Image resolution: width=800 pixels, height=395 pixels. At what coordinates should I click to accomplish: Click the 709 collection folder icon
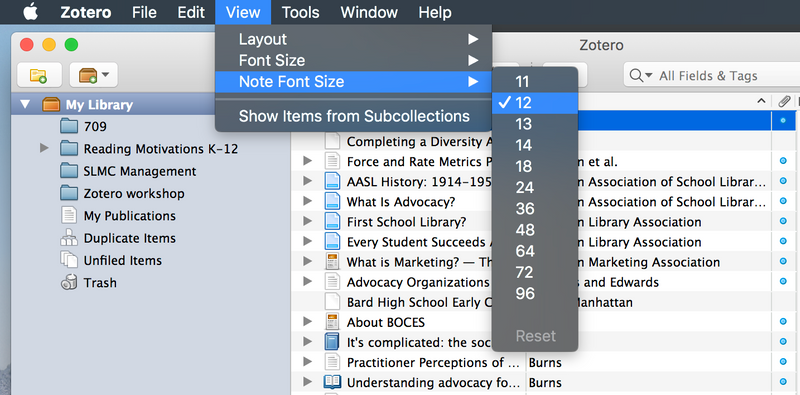click(x=68, y=126)
